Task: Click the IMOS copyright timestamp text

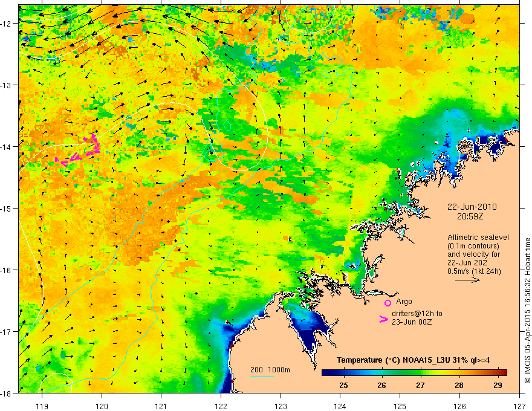Action: point(527,311)
